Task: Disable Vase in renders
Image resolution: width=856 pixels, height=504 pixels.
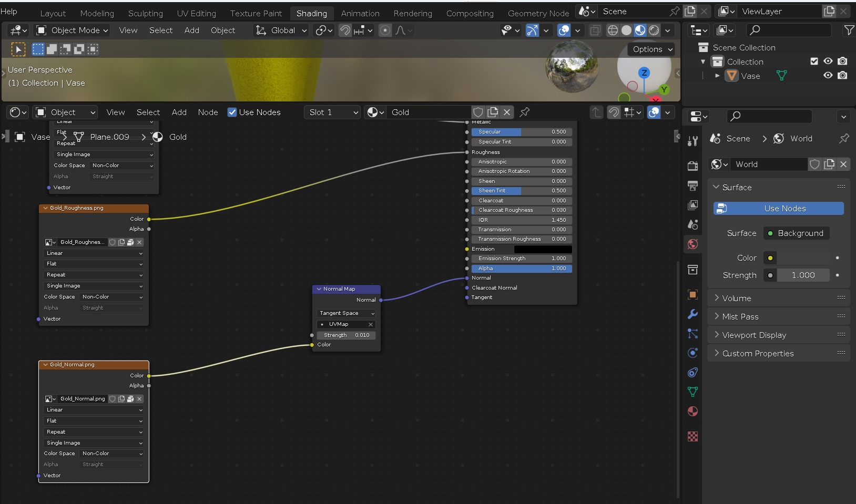Action: coord(842,76)
